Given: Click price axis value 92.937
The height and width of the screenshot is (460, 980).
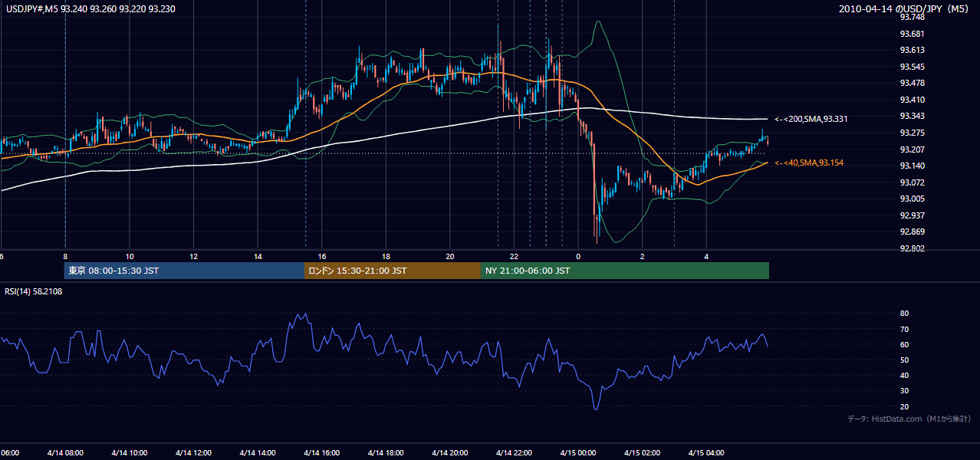Looking at the screenshot, I should pos(912,215).
